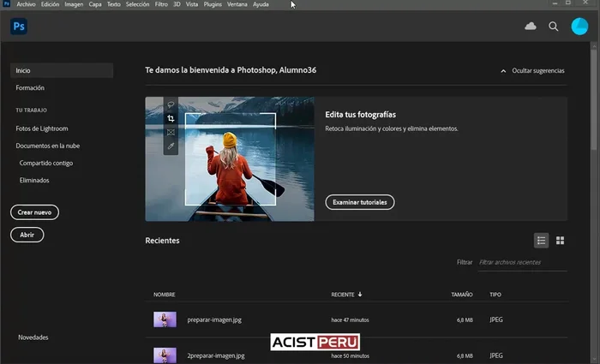Click the Crear nuevo button
This screenshot has height=364, width=600.
[x=34, y=212]
